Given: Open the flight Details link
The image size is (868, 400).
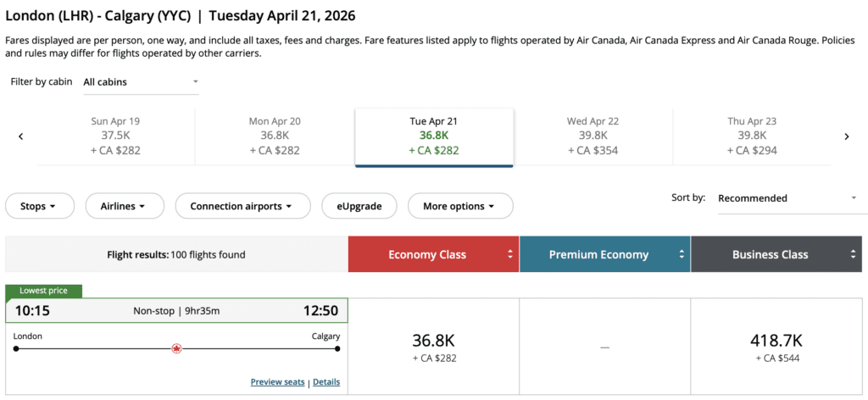Looking at the screenshot, I should [326, 382].
